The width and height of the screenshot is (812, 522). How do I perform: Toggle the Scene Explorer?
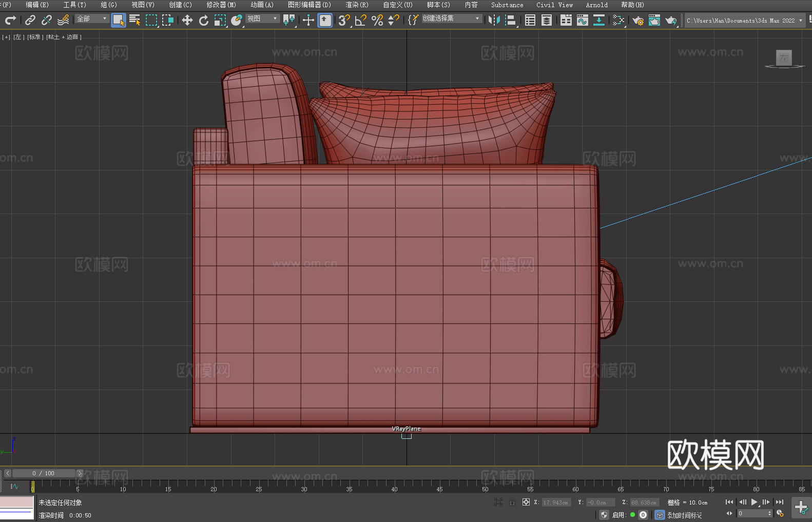coord(530,20)
